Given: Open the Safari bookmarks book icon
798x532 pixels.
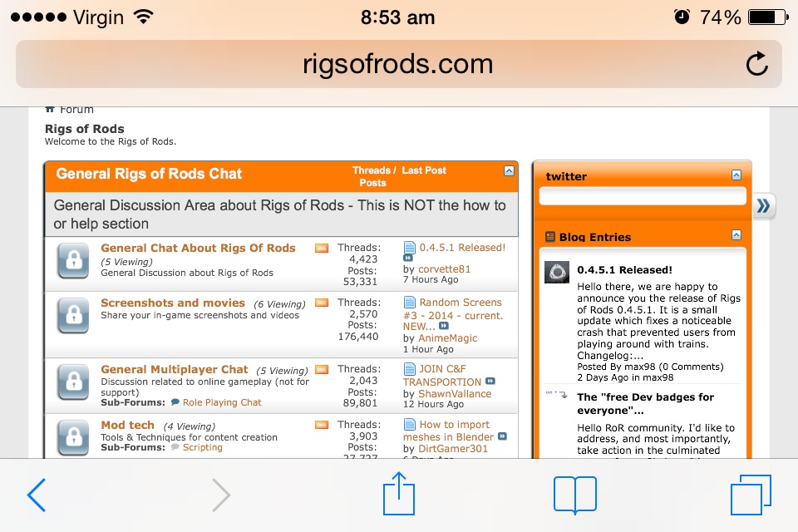Looking at the screenshot, I should pyautogui.click(x=575, y=495).
